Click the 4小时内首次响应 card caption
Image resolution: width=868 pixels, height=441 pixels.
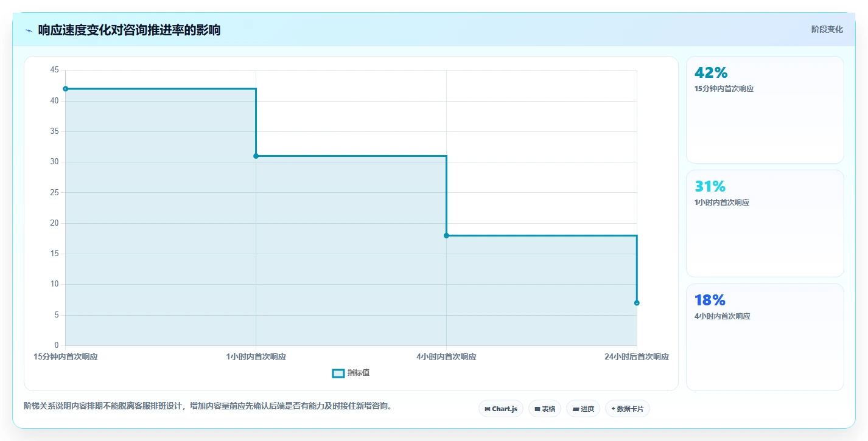[722, 316]
